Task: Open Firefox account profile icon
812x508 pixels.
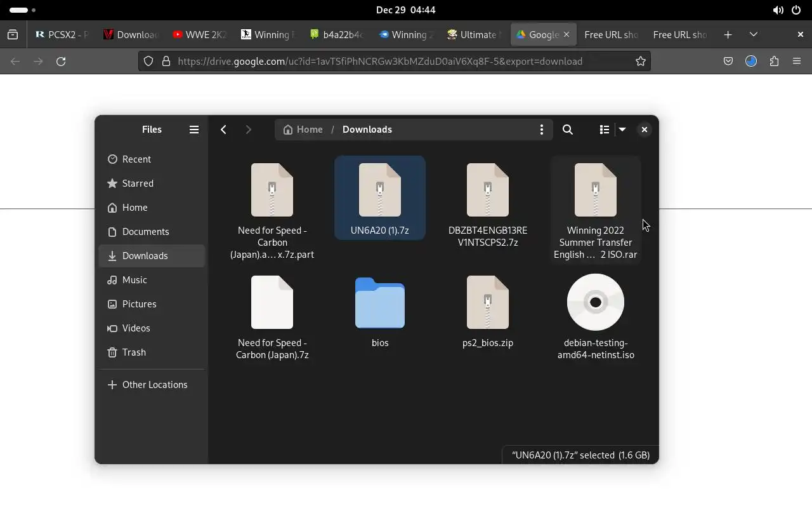Action: [x=751, y=62]
